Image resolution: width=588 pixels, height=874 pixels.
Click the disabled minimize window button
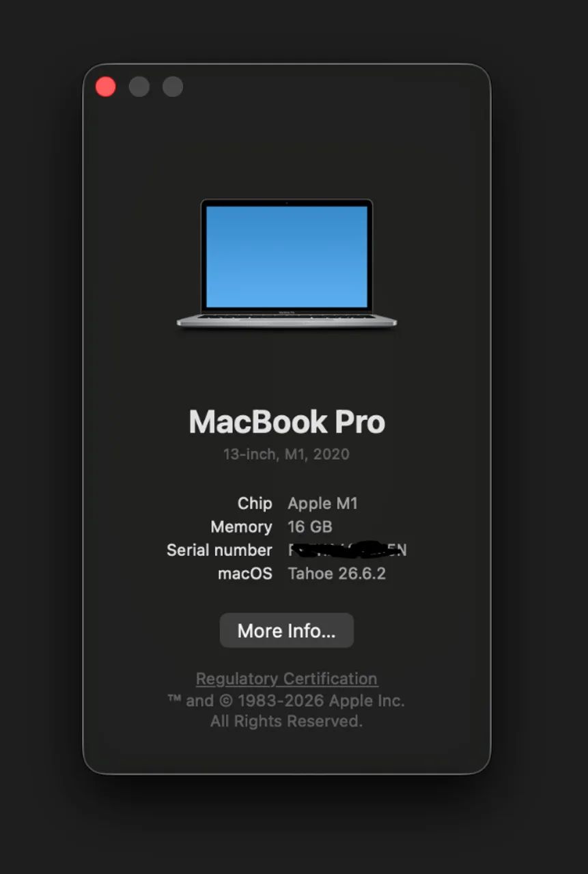(x=139, y=87)
